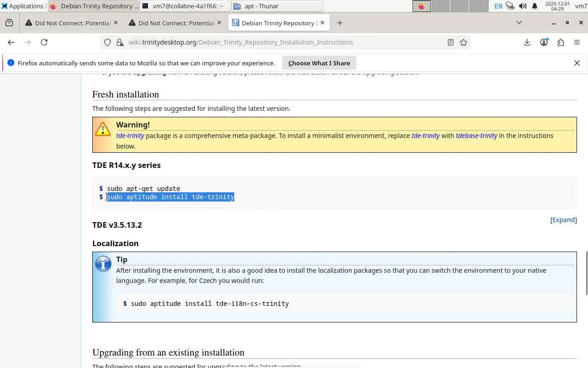Switch to the apt - Thunar window

point(277,6)
